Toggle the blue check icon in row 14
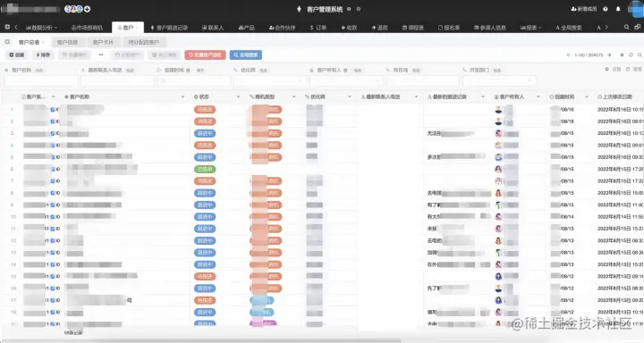The height and width of the screenshot is (343, 644). click(x=53, y=264)
